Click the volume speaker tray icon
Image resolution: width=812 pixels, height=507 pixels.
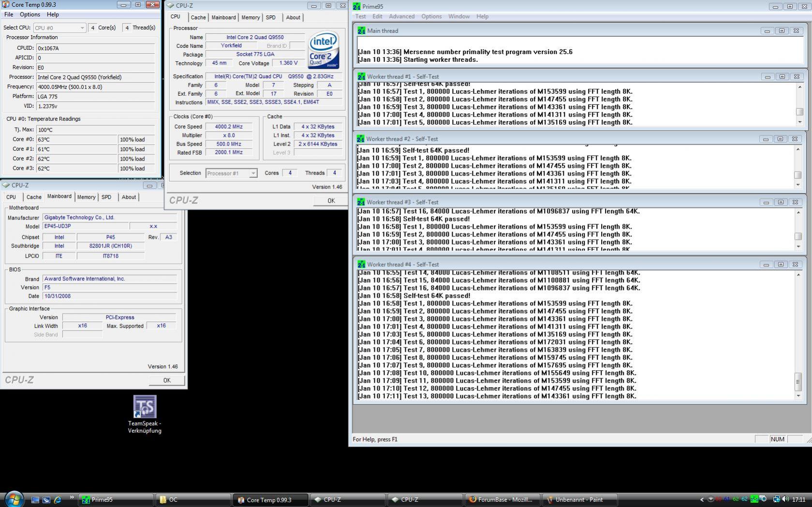click(784, 499)
